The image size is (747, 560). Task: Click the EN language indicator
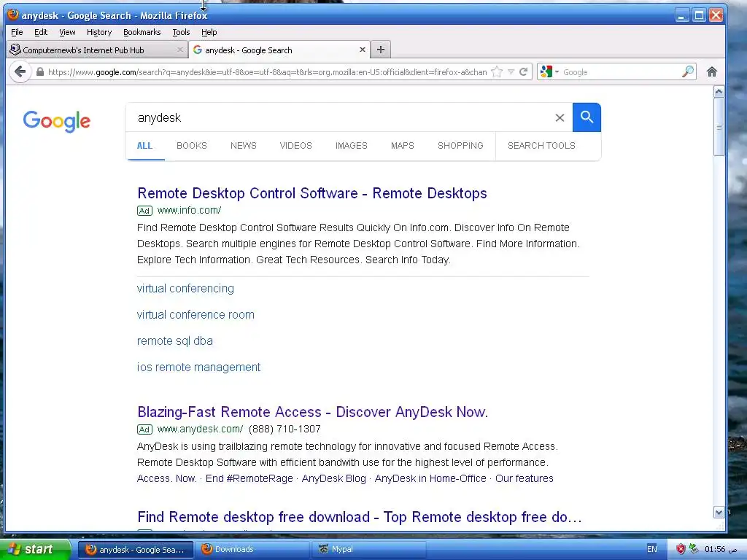pyautogui.click(x=651, y=549)
